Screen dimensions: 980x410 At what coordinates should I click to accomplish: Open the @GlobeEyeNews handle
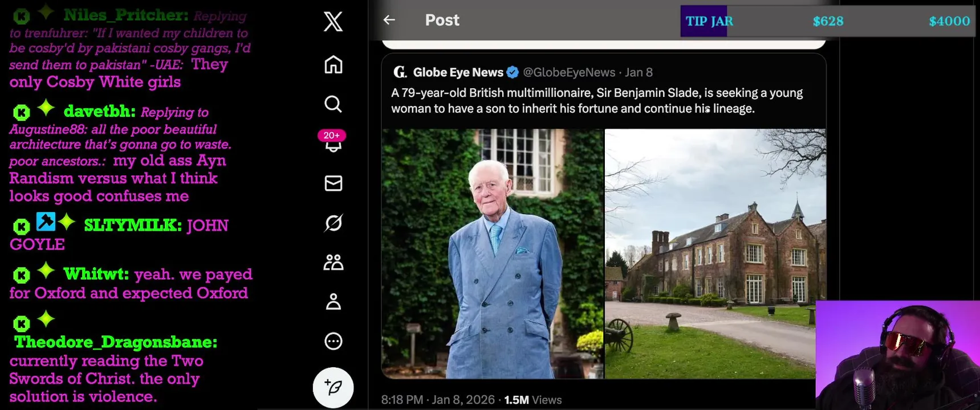(x=569, y=72)
